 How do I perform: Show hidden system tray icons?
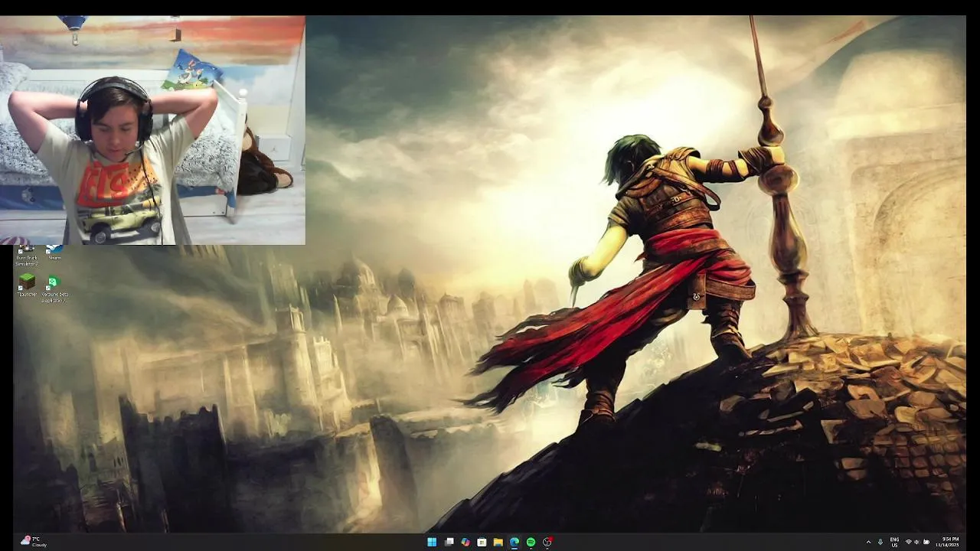pyautogui.click(x=868, y=542)
